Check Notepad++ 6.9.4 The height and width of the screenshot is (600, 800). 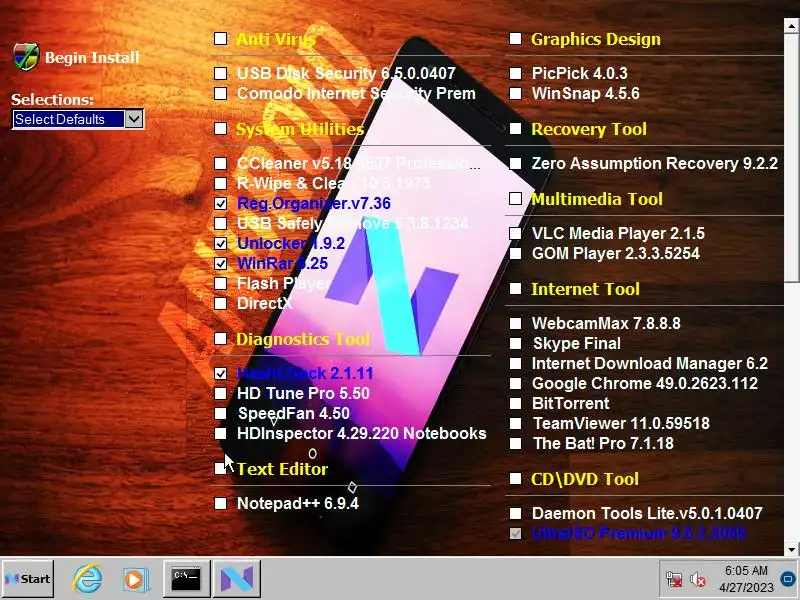(x=220, y=504)
